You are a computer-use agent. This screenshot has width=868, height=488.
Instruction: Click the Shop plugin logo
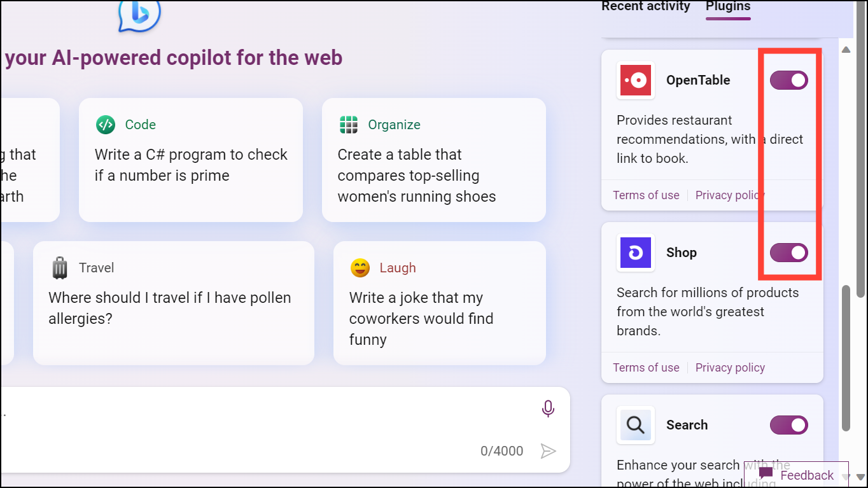pyautogui.click(x=636, y=253)
